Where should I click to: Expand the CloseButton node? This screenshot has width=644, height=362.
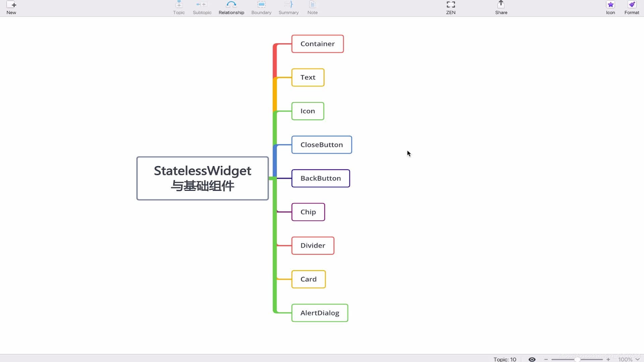[x=322, y=144]
